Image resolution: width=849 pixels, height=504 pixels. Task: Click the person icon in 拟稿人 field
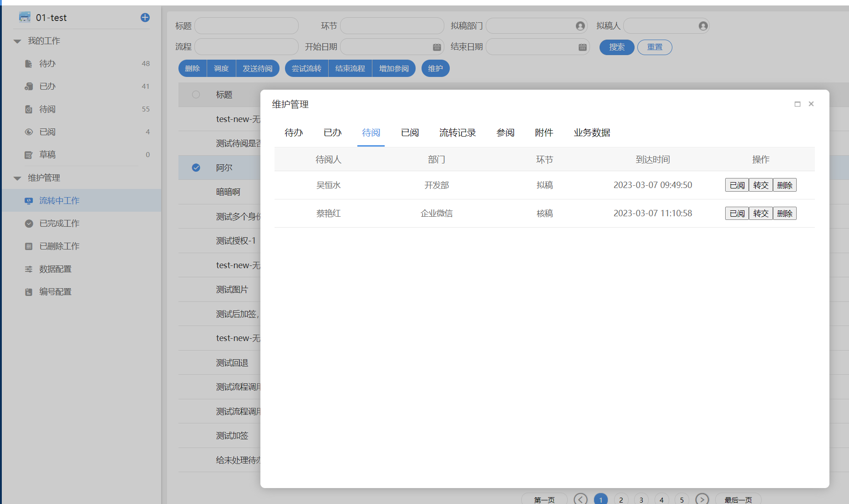pyautogui.click(x=703, y=26)
